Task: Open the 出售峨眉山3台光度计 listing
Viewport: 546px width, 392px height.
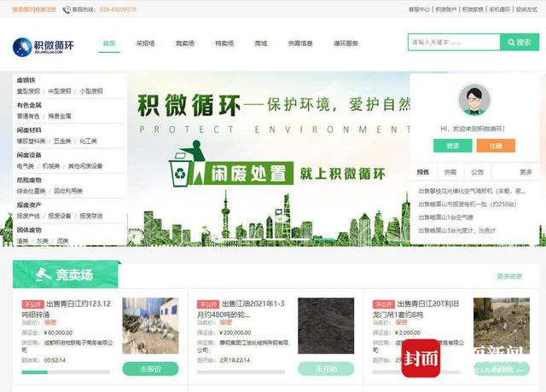Action: point(457,230)
